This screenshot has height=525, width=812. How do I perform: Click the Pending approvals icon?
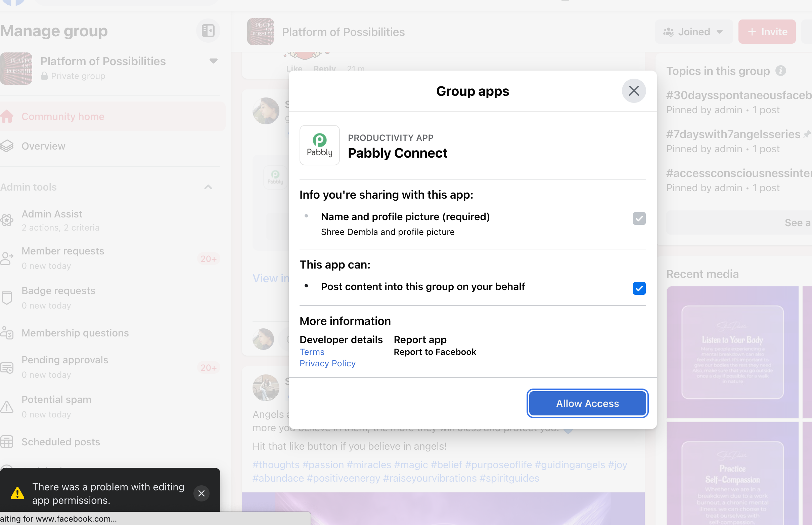(6, 367)
